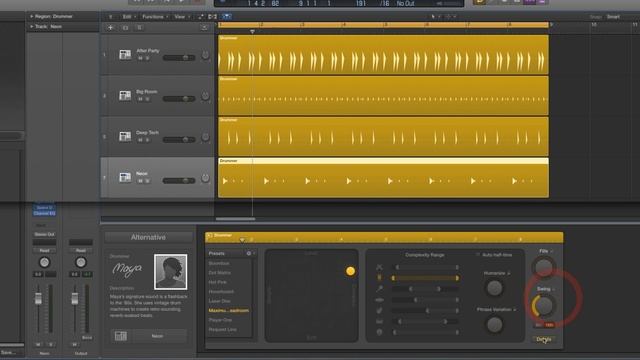Click the pointer tool icon in tracks toolbar
This screenshot has width=640, height=360.
(x=433, y=17)
